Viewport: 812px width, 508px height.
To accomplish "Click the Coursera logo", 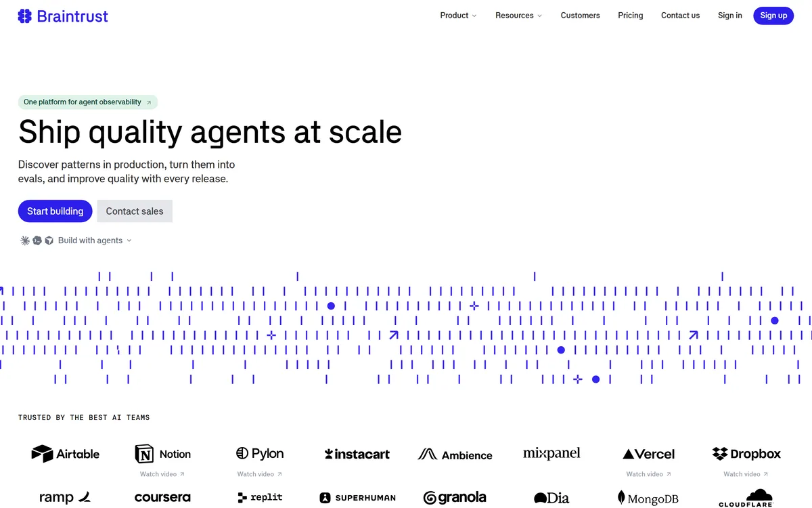I will (x=162, y=498).
